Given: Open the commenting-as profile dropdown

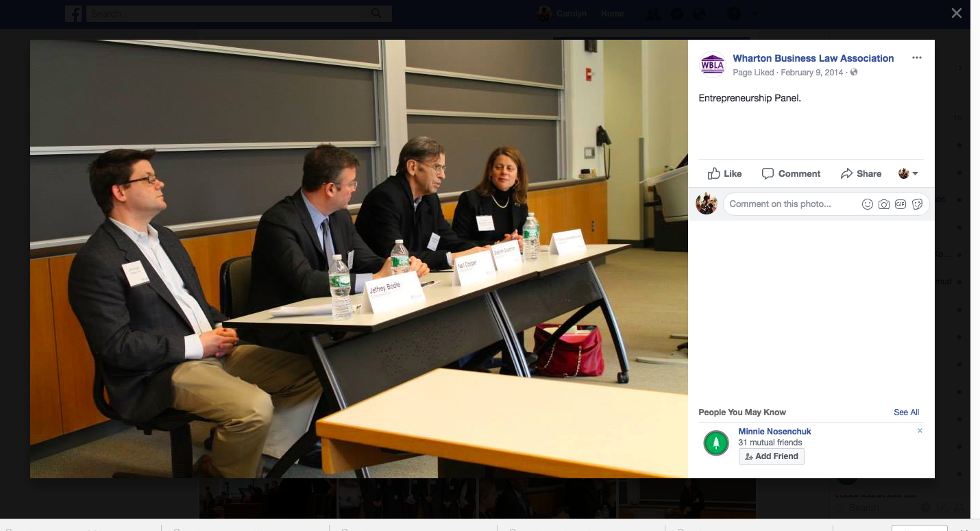Looking at the screenshot, I should pyautogui.click(x=908, y=173).
